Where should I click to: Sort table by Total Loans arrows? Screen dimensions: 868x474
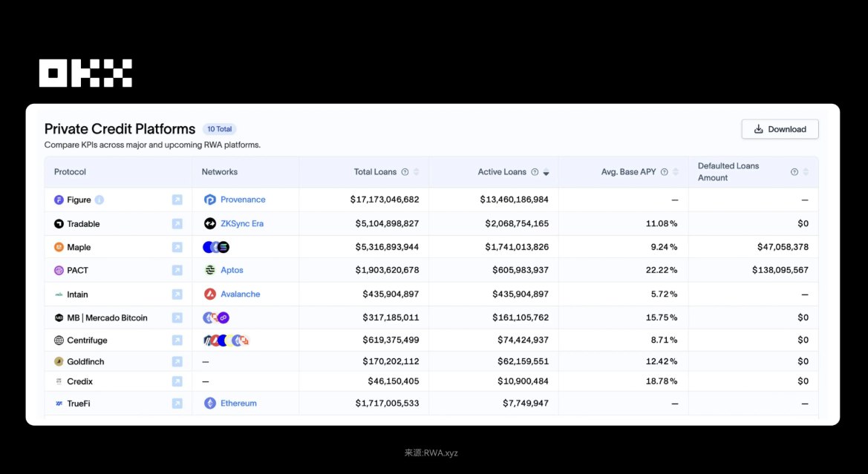tap(416, 172)
